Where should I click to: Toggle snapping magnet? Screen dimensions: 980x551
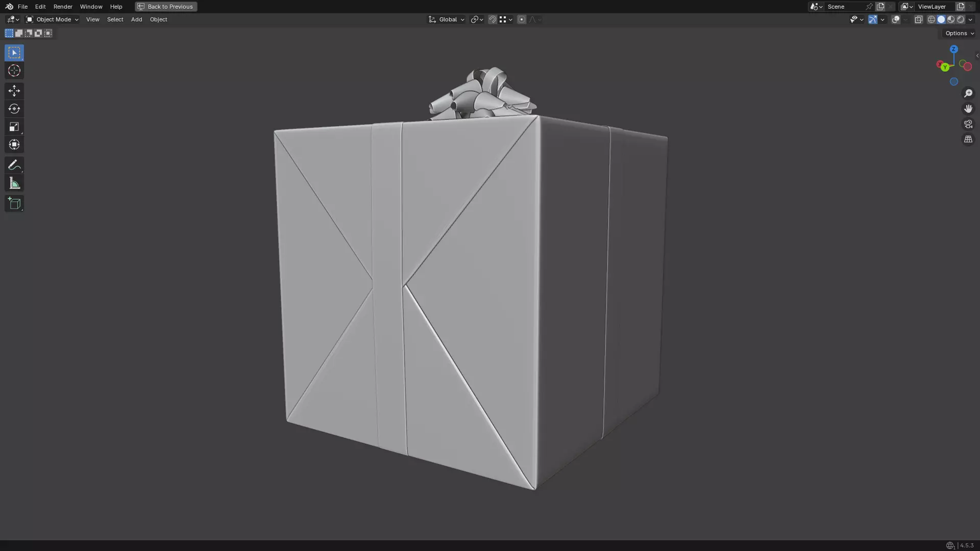point(493,19)
